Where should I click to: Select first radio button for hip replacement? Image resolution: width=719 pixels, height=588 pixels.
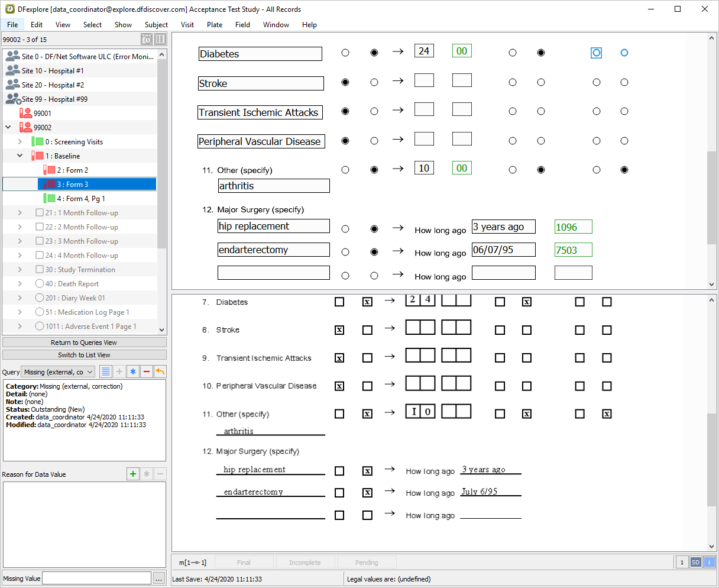click(345, 229)
